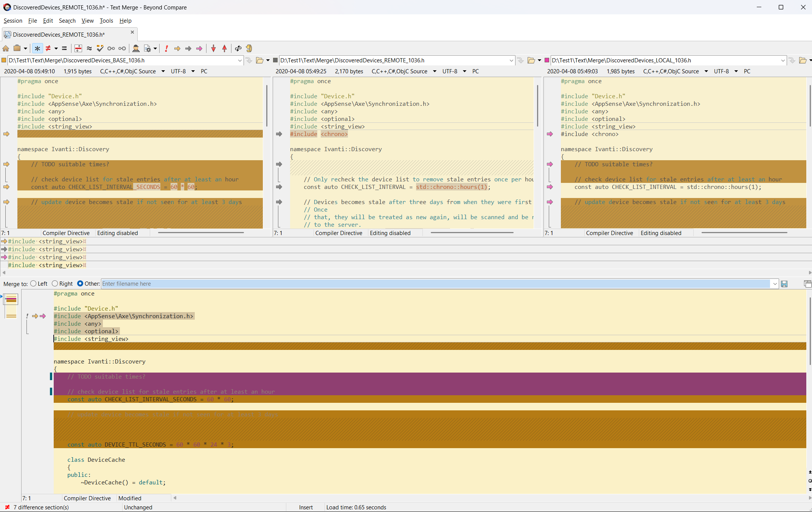
Task: Expand file format gear dropdown arrow
Action: coord(155,48)
